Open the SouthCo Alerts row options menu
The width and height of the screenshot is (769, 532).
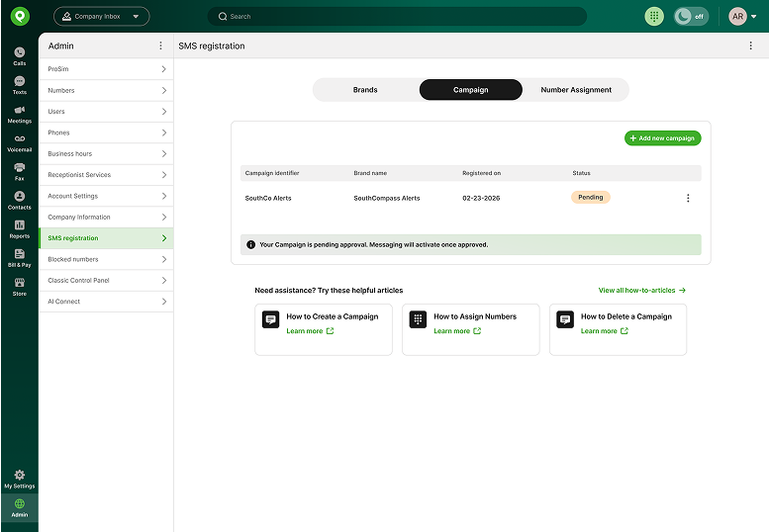tap(688, 198)
